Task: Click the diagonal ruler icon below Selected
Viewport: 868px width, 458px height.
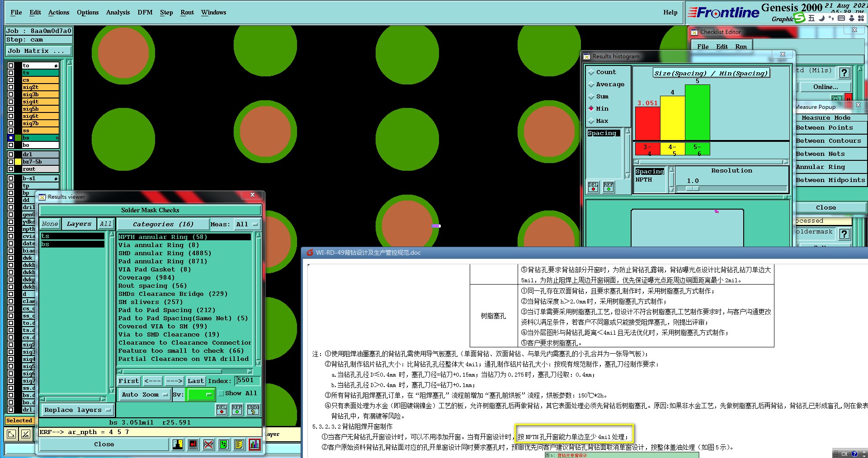Action: pyautogui.click(x=26, y=435)
